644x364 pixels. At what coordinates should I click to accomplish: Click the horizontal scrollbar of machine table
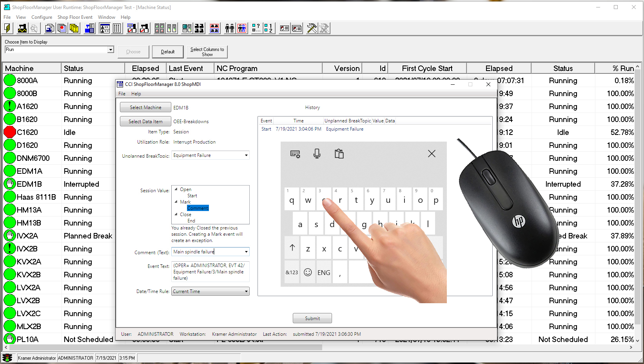coord(165,348)
